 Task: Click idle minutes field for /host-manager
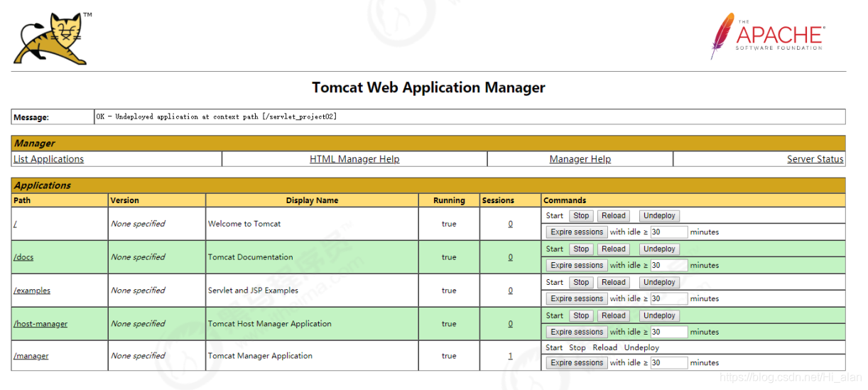pyautogui.click(x=669, y=332)
